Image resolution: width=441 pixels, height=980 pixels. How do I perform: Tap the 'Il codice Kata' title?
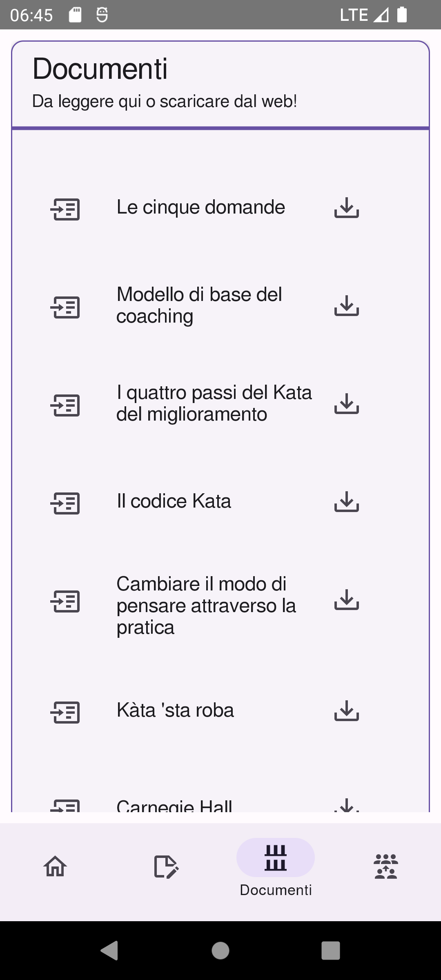(x=174, y=501)
